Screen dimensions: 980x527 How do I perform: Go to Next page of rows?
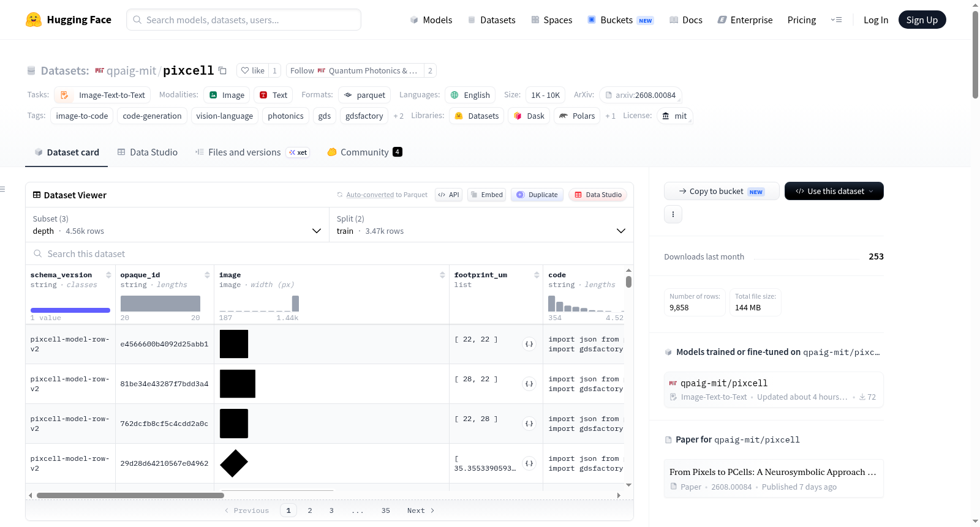coord(421,510)
